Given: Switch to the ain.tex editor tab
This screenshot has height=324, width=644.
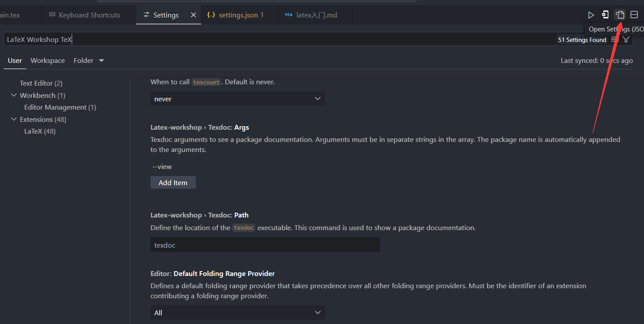Looking at the screenshot, I should point(20,15).
